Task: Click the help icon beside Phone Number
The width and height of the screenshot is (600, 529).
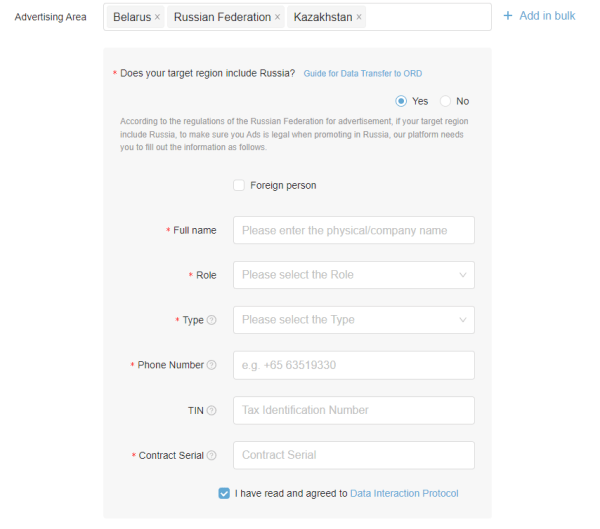Action: click(211, 365)
